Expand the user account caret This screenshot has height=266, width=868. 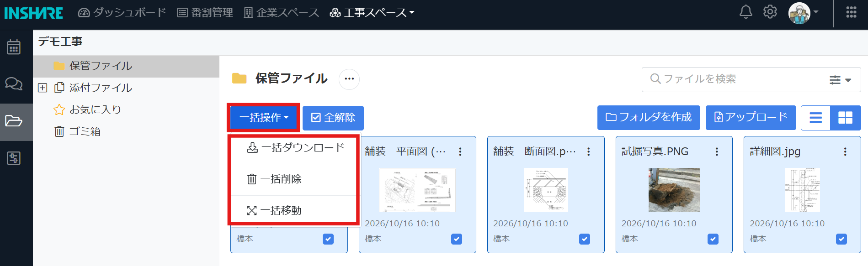816,12
